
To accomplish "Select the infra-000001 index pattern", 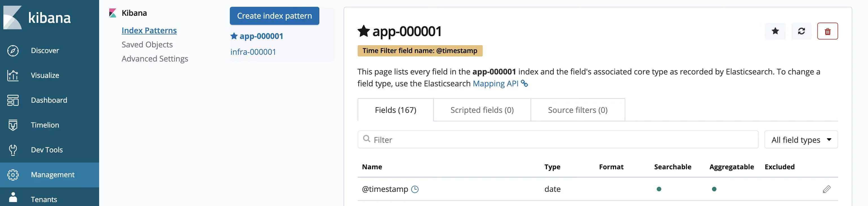I will pos(253,52).
